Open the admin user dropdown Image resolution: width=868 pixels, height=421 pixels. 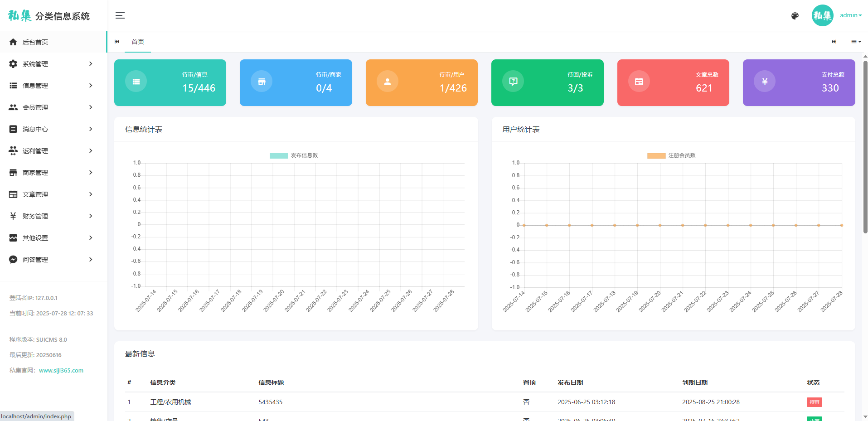pyautogui.click(x=850, y=15)
